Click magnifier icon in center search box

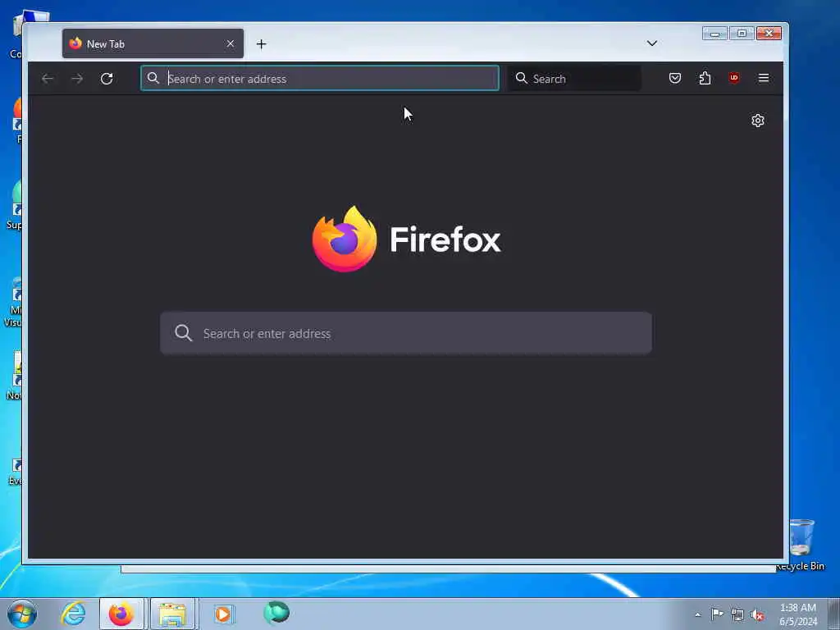183,333
